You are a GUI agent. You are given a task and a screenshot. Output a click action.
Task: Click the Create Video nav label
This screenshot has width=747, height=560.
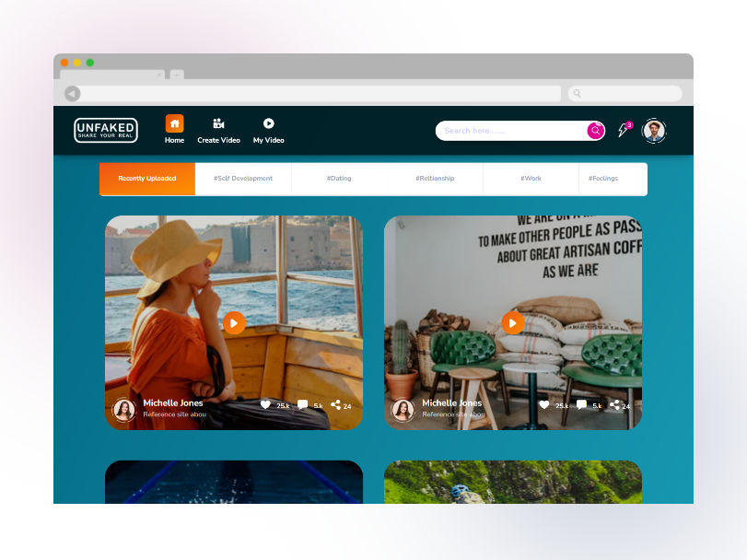[x=218, y=140]
